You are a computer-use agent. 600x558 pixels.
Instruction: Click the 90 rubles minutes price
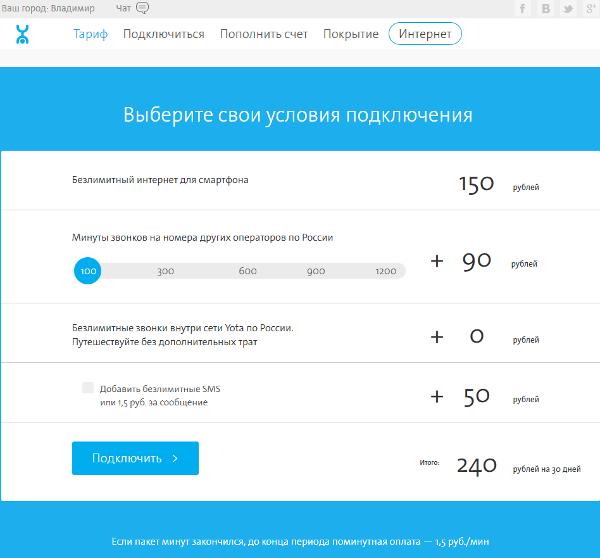click(x=477, y=261)
